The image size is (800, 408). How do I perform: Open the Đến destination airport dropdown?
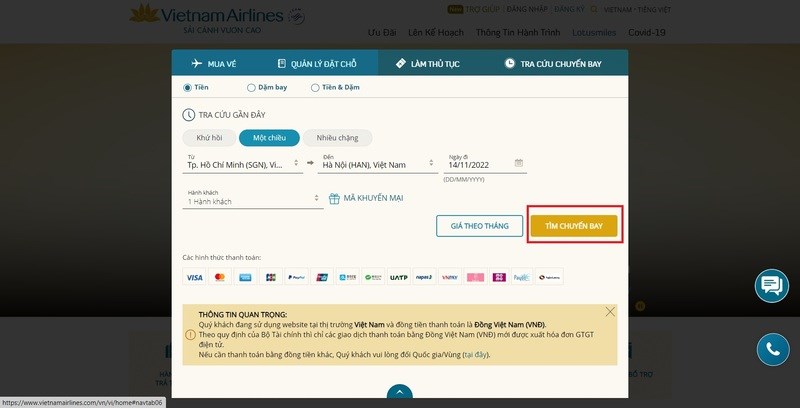[x=378, y=163]
